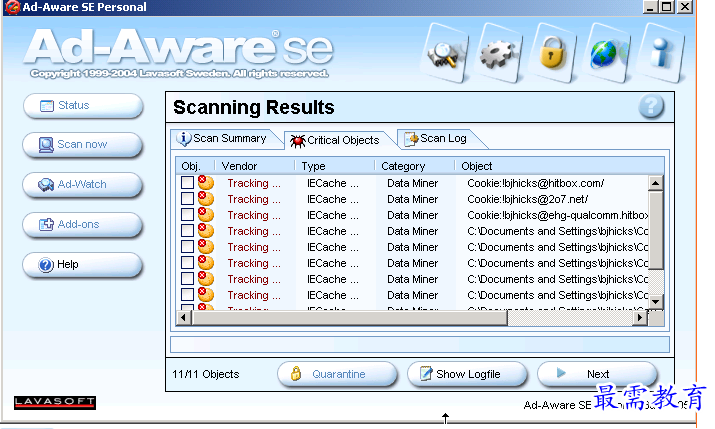This screenshot has width=715, height=429.
Task: Minimize the Ad-Aware SE Personal window
Action: coord(650,7)
